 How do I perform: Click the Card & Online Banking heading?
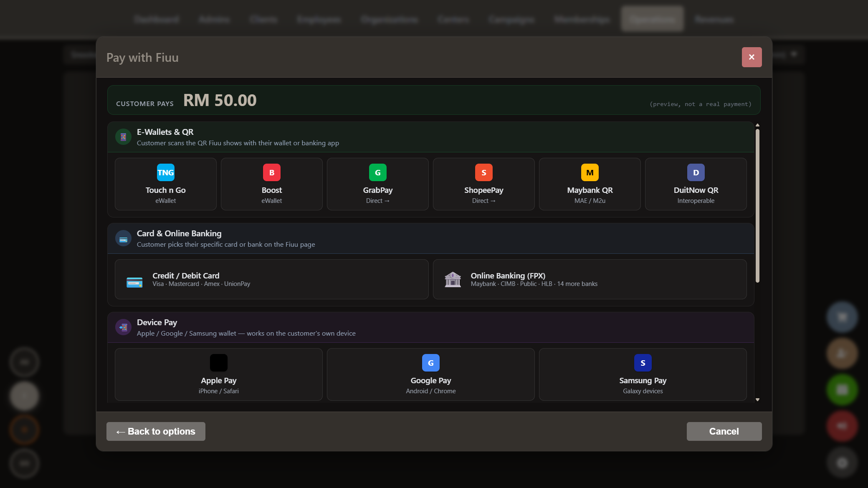179,233
